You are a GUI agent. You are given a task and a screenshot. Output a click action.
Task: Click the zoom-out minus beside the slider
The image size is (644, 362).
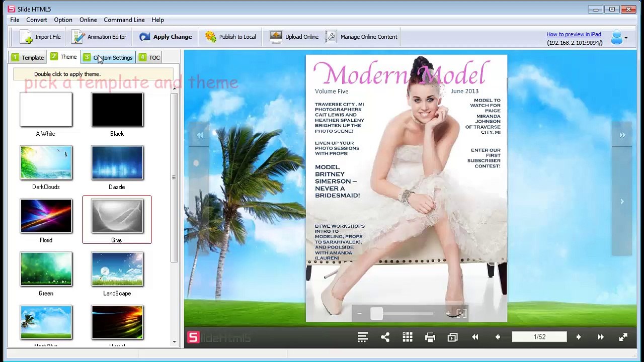359,314
